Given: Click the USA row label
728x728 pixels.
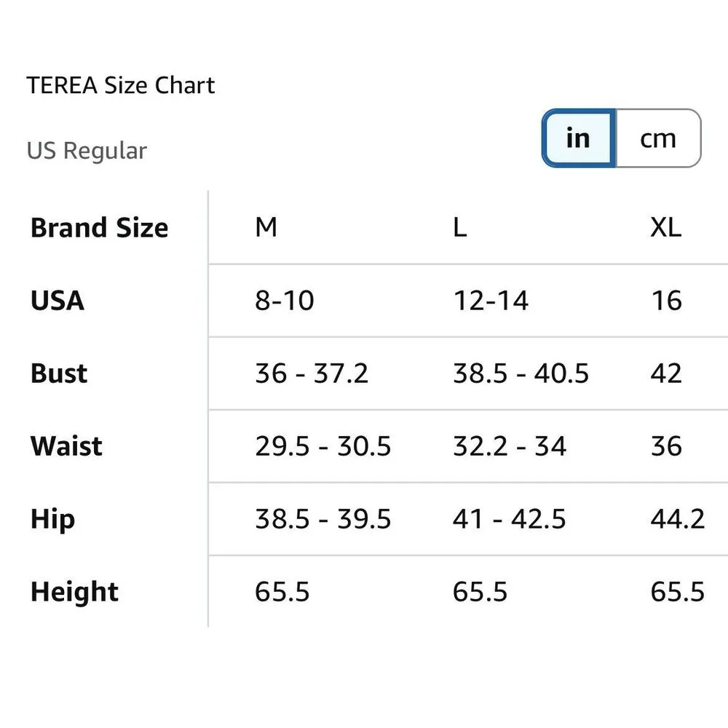Looking at the screenshot, I should (x=58, y=301).
